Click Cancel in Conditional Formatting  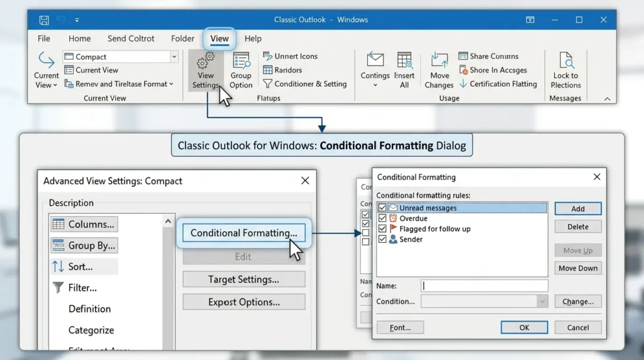coord(578,327)
